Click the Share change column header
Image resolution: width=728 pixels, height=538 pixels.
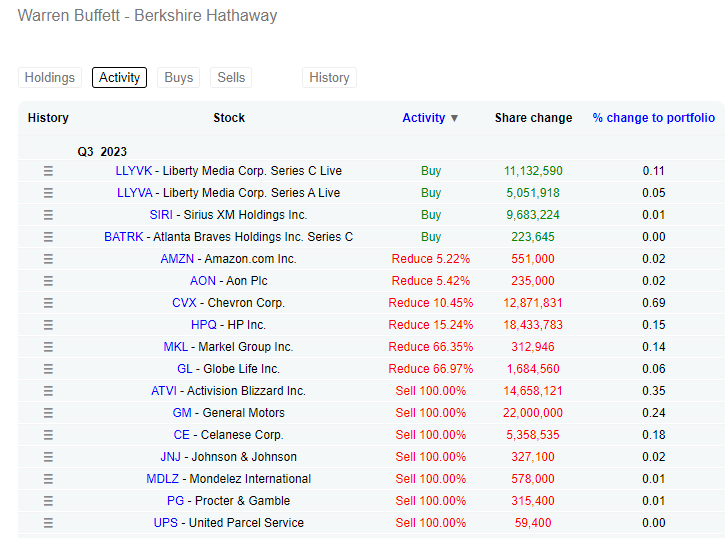coord(533,118)
